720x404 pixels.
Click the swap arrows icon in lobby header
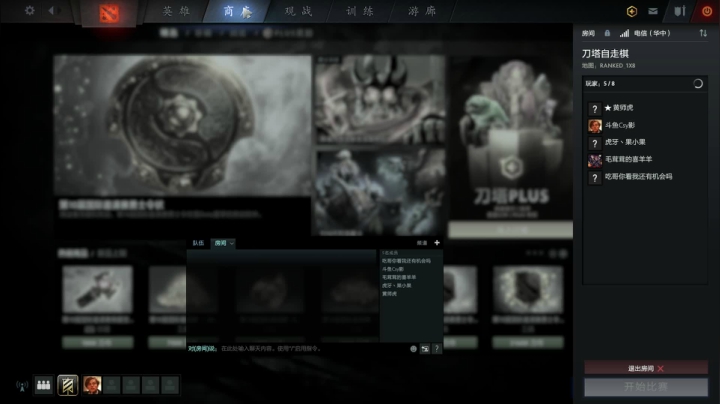(x=703, y=33)
